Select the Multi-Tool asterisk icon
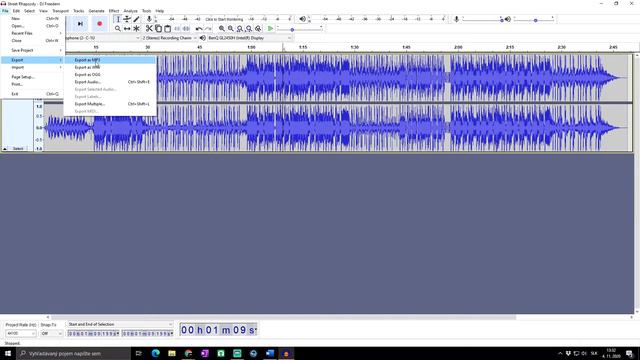Image resolution: width=640 pixels, height=360 pixels. 136,29
